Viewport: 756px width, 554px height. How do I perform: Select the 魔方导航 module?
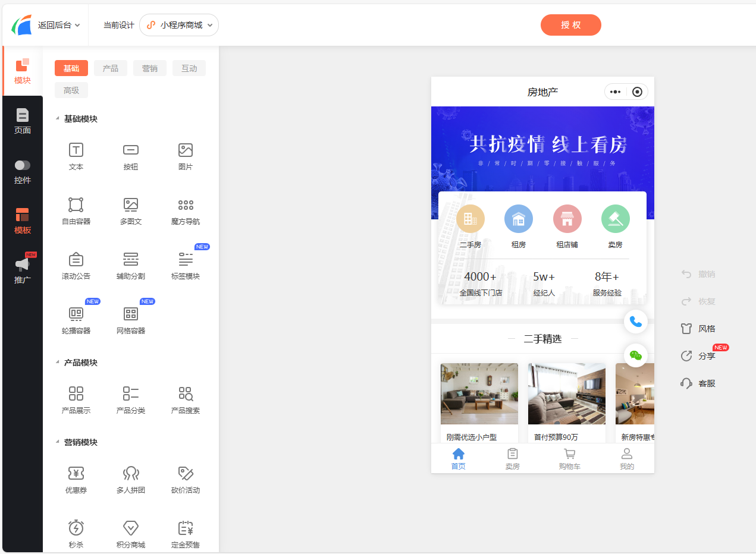tap(186, 211)
